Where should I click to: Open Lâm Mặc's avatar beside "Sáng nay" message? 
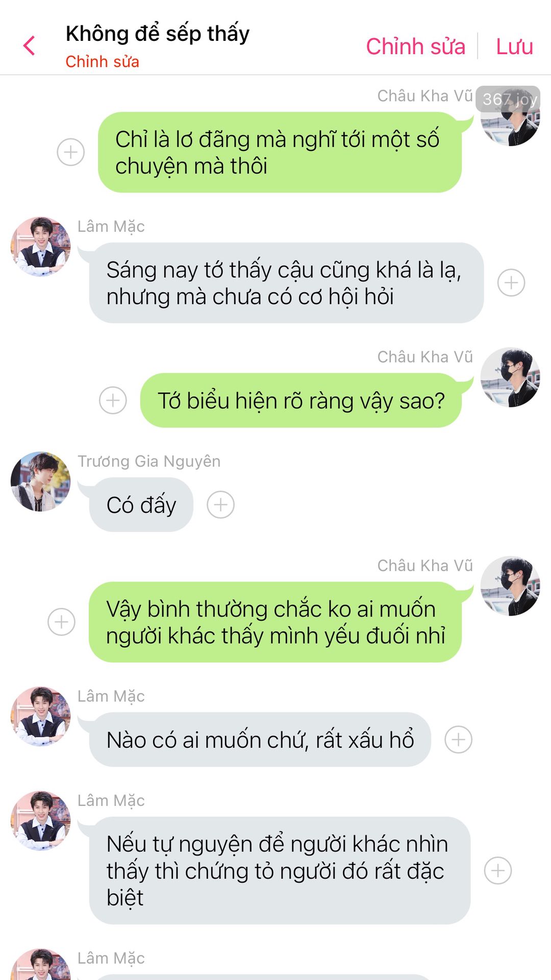pos(41,247)
